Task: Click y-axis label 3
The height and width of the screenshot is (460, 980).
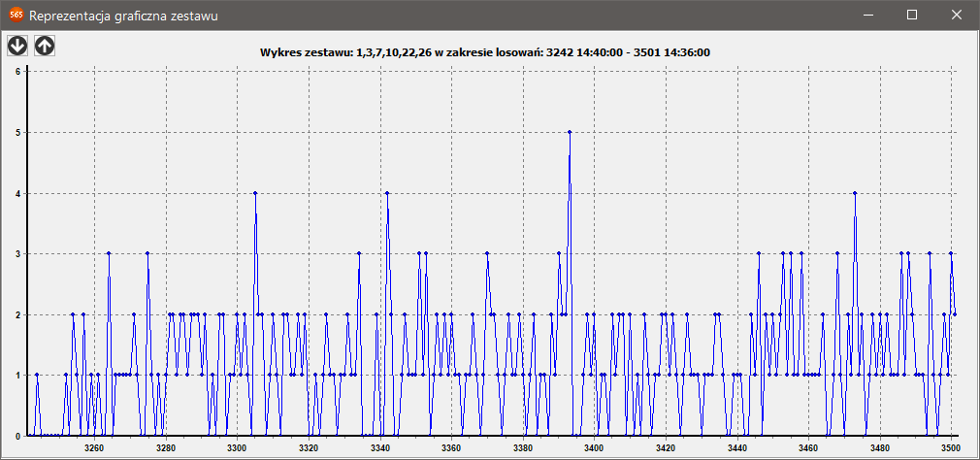Action: pos(18,253)
